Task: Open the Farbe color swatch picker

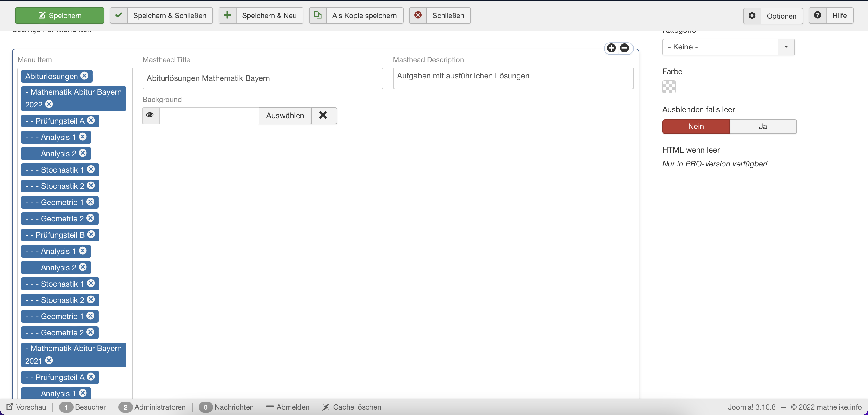Action: (669, 87)
